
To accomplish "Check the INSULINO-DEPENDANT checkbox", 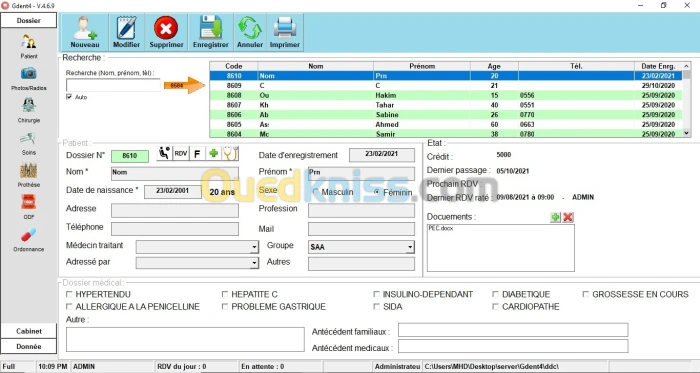I will 377,294.
